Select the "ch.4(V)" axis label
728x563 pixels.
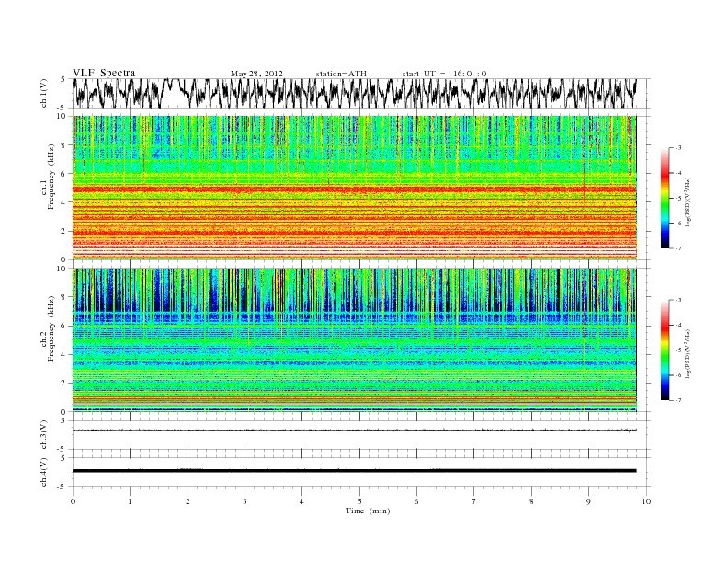point(43,472)
